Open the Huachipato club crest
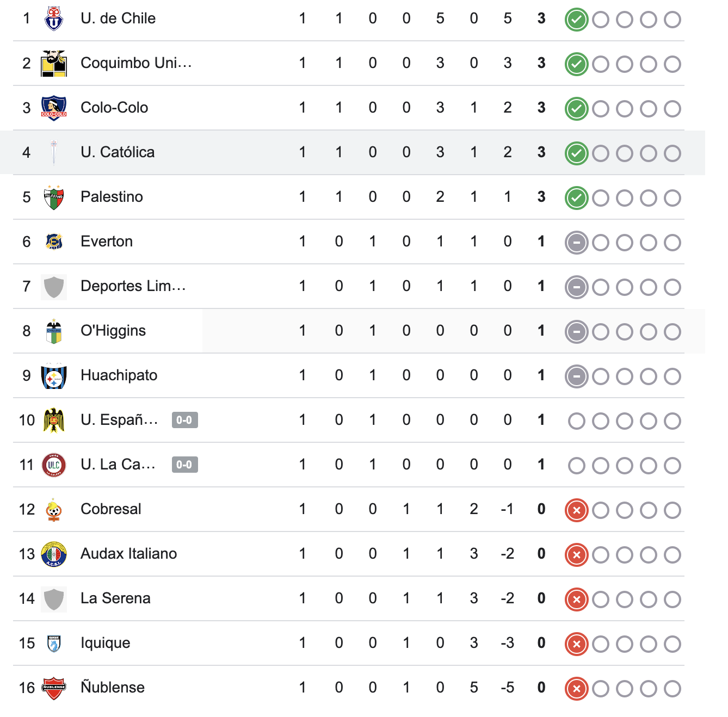This screenshot has width=728, height=717. (x=53, y=375)
